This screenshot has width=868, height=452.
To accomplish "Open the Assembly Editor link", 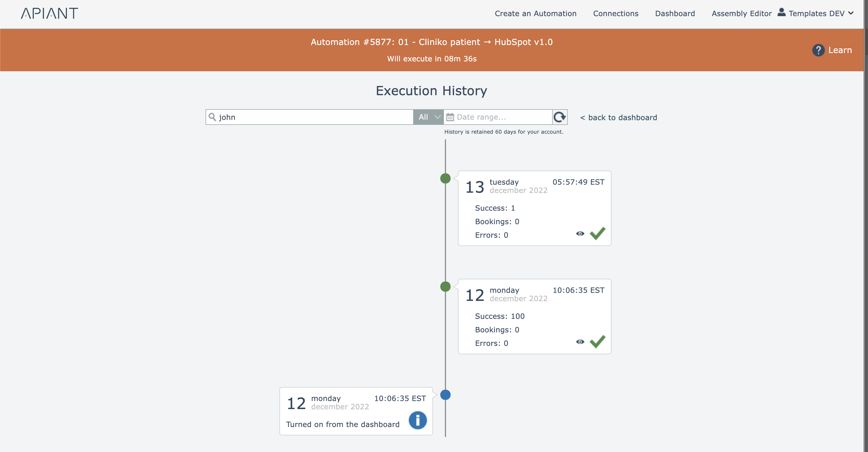I will [x=741, y=14].
